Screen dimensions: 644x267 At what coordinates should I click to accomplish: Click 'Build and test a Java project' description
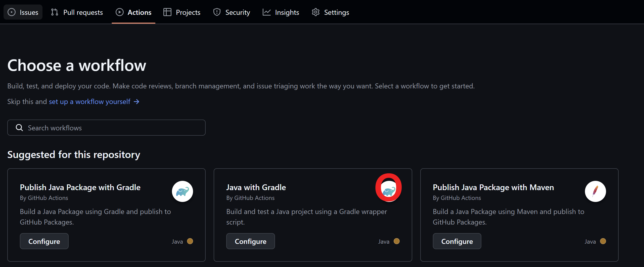[307, 217]
